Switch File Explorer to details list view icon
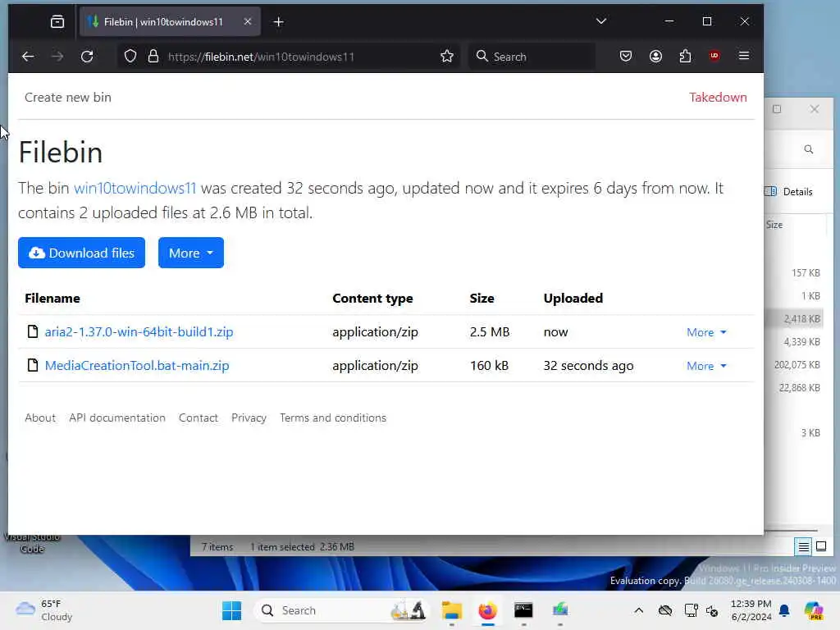 pyautogui.click(x=804, y=547)
